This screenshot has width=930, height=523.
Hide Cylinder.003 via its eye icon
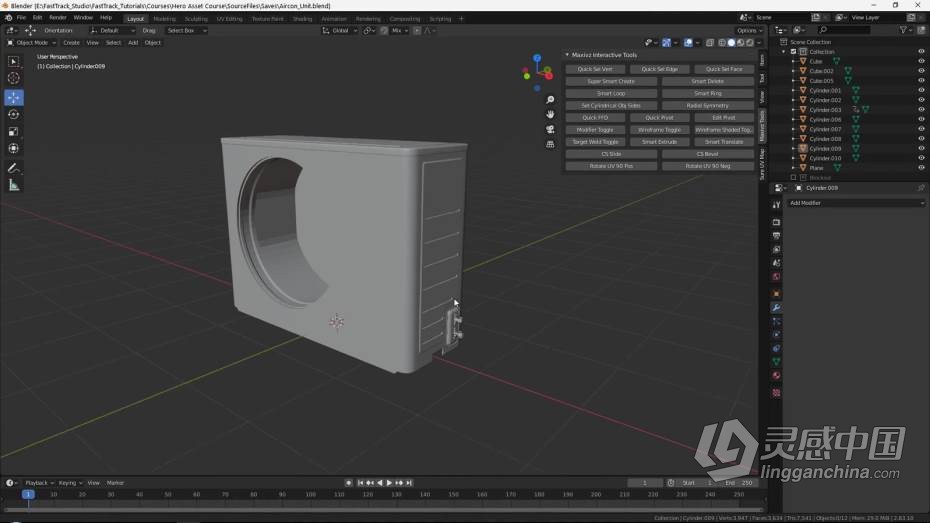(x=921, y=110)
